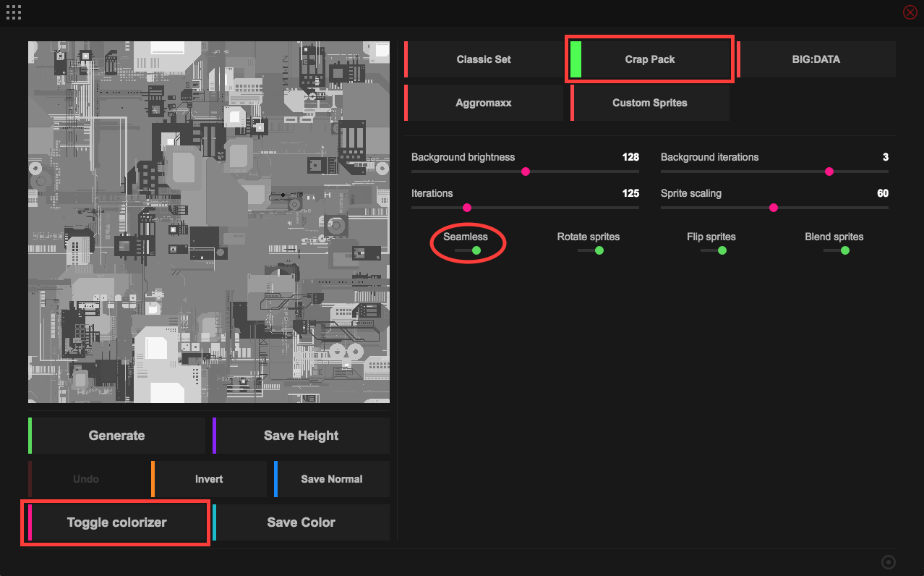Screen dimensions: 924x576
Task: Select the Classic Set sprite pack
Action: [484, 59]
